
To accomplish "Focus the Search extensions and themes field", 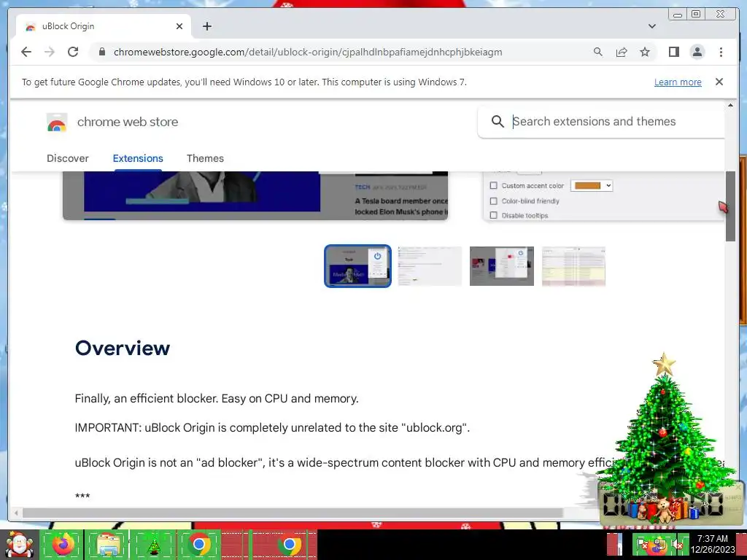I will click(x=601, y=122).
